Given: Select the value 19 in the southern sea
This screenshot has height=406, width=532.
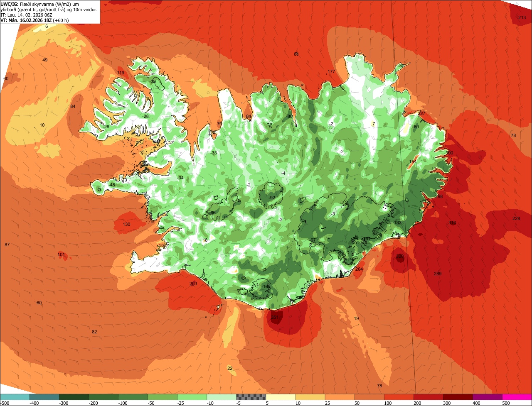Looking at the screenshot, I should 356,318.
